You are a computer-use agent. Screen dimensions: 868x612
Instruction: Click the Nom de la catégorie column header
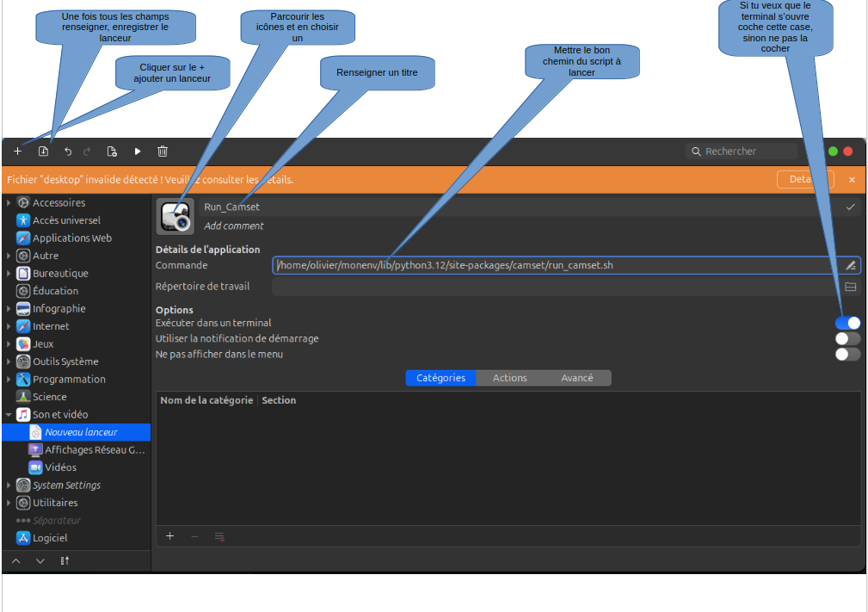pyautogui.click(x=206, y=400)
